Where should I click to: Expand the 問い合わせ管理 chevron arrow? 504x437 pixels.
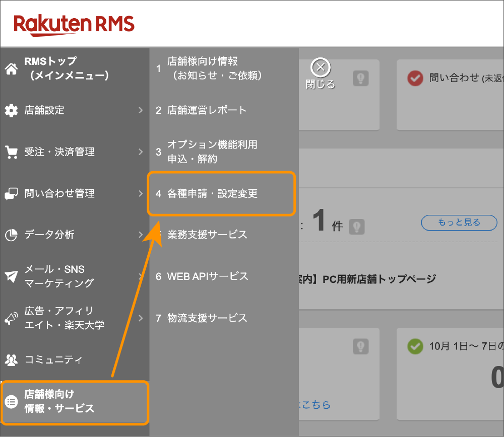tap(141, 193)
